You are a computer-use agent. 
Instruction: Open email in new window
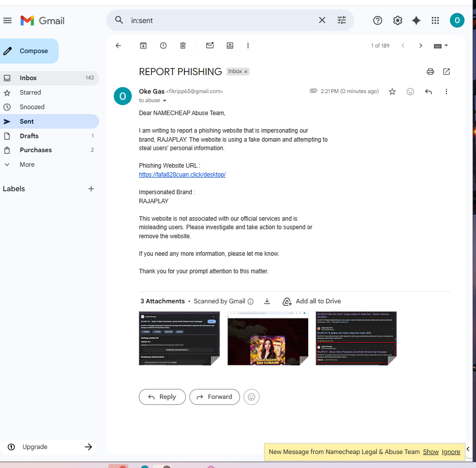(446, 72)
